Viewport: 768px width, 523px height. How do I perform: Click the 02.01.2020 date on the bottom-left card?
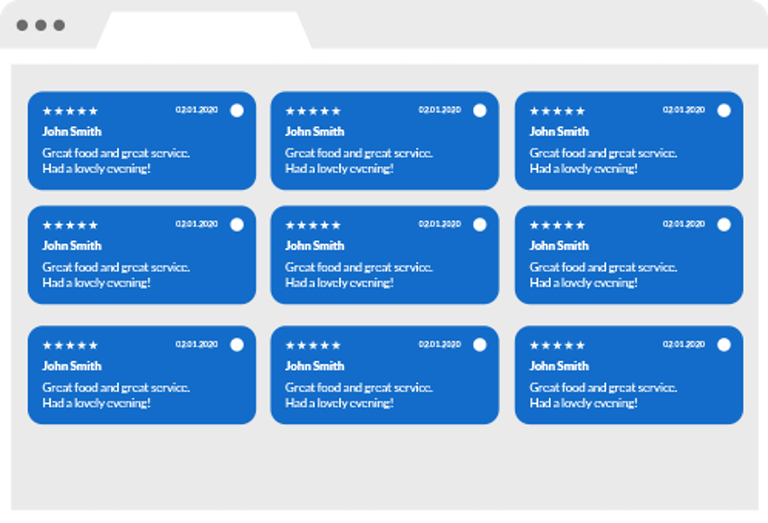pyautogui.click(x=197, y=344)
